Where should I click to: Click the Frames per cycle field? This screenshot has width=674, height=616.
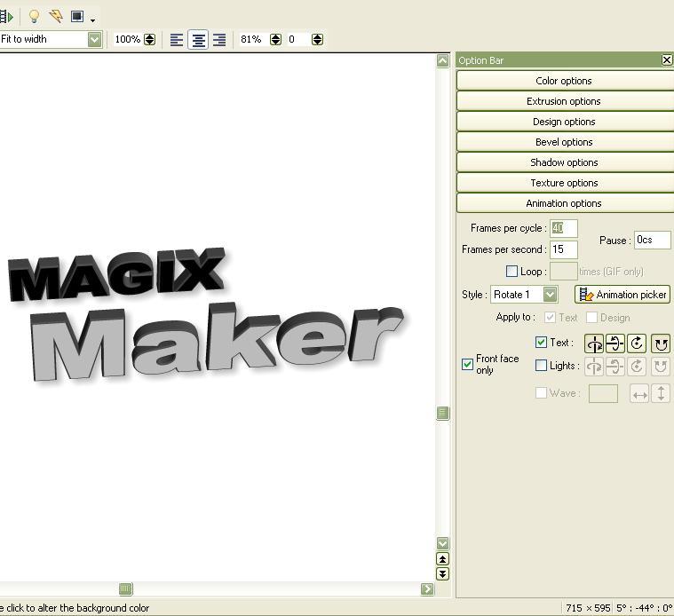564,228
